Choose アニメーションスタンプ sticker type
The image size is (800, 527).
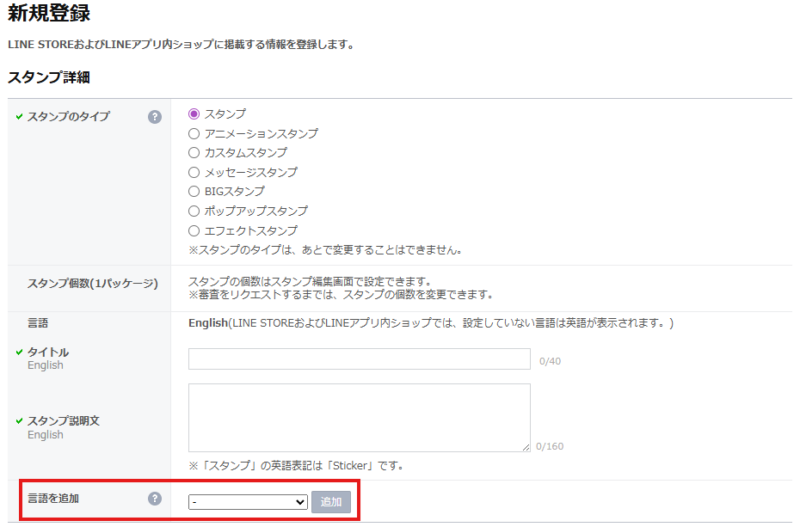(x=194, y=133)
